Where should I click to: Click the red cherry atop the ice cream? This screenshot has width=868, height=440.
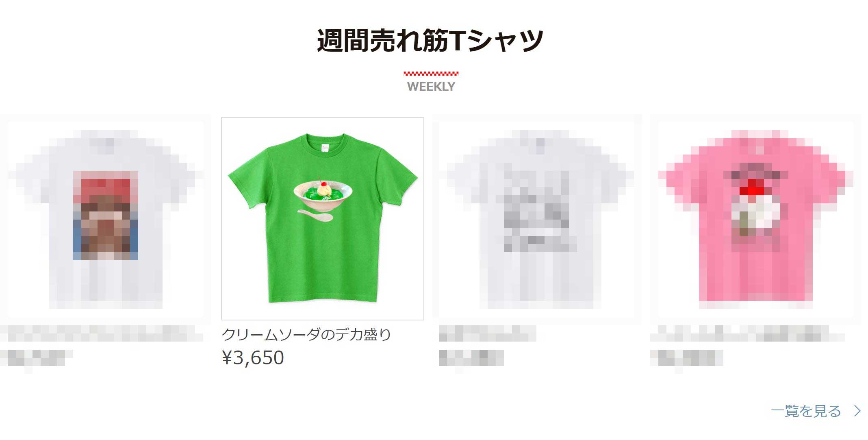[x=324, y=184]
